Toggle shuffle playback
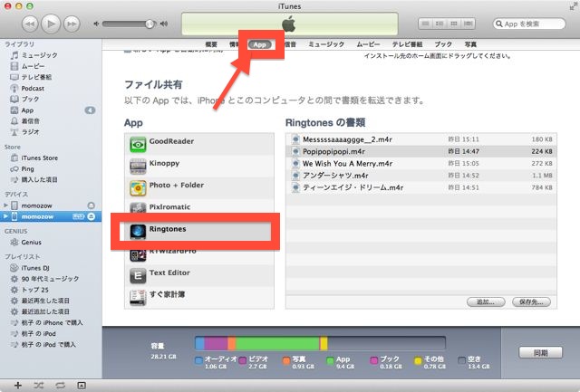This screenshot has height=392, width=580. pos(39,386)
